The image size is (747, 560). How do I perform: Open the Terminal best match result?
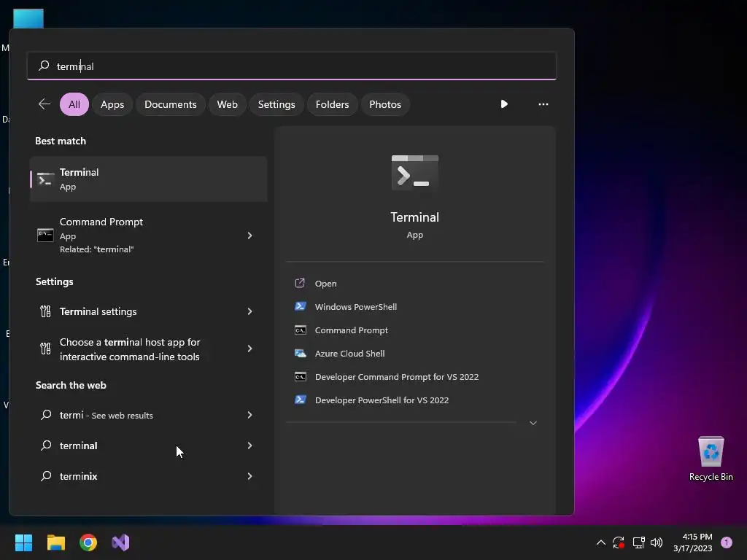149,179
